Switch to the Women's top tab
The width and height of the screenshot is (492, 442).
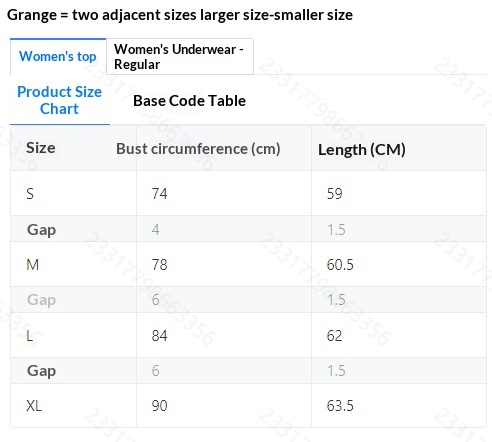coord(58,56)
